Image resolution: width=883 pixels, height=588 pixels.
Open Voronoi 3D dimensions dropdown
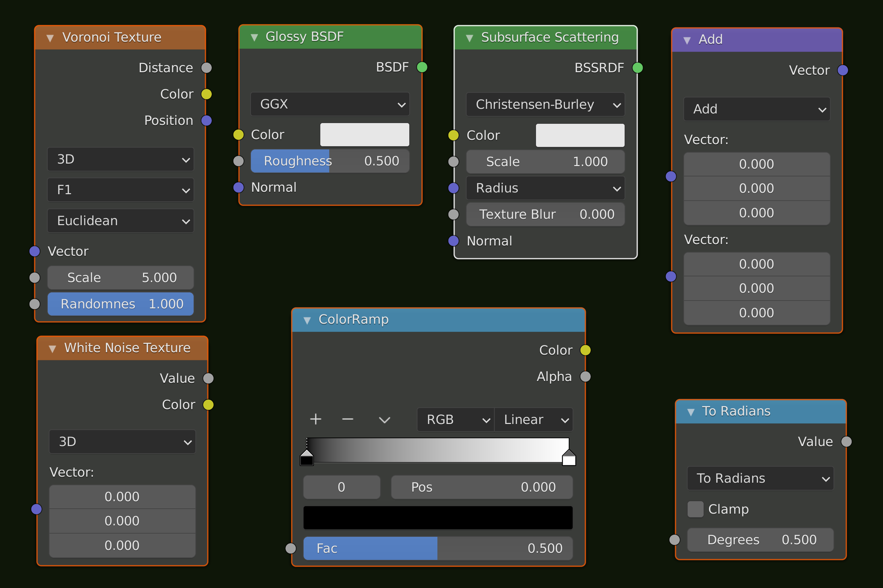pyautogui.click(x=120, y=159)
